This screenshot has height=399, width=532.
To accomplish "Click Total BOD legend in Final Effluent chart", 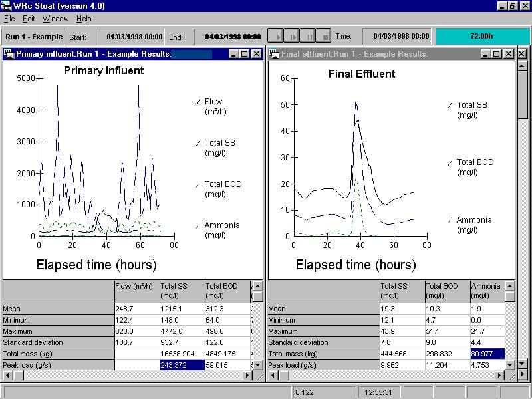I will [470, 167].
